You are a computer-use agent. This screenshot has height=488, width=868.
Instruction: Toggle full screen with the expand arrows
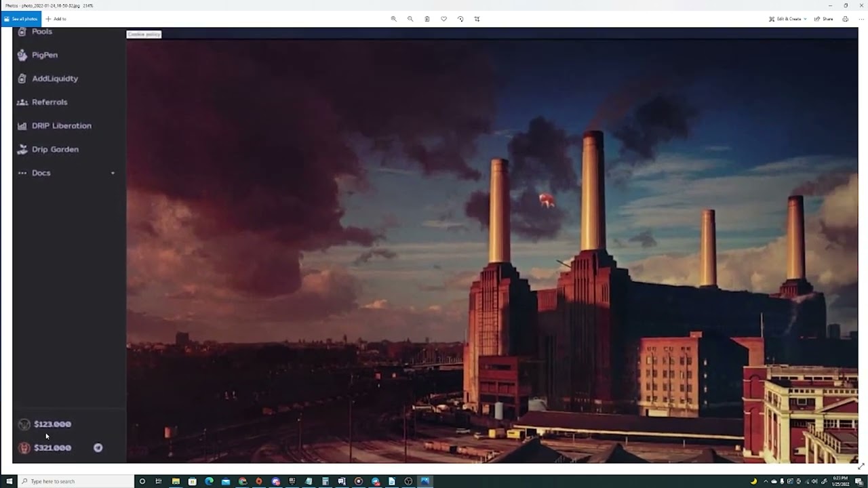[861, 466]
